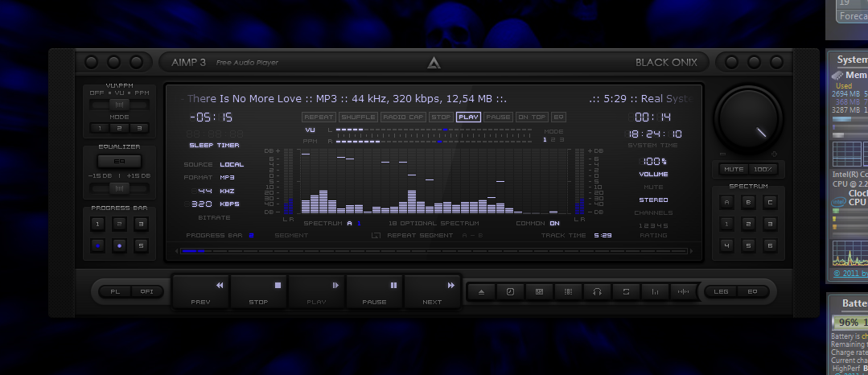Image resolution: width=868 pixels, height=375 pixels.
Task: Pause the current song
Action: pyautogui.click(x=375, y=291)
